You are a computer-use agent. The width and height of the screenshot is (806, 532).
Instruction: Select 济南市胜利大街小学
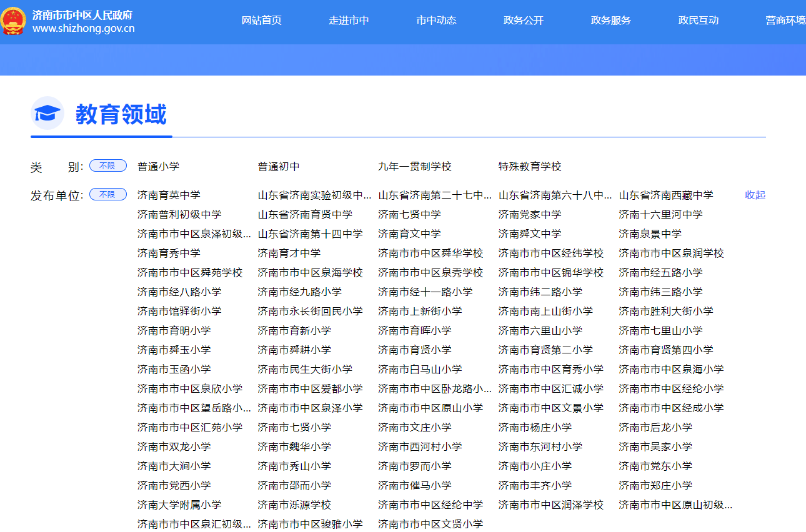tap(666, 311)
